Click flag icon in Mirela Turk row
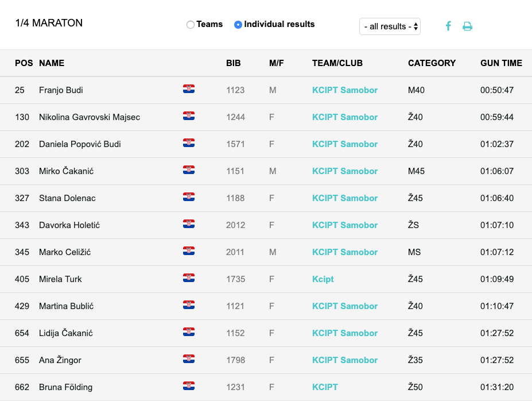Image resolution: width=532 pixels, height=401 pixels. pos(189,278)
